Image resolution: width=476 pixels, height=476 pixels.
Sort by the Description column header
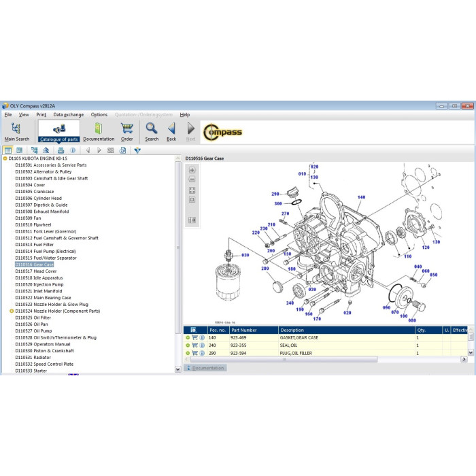click(346, 330)
